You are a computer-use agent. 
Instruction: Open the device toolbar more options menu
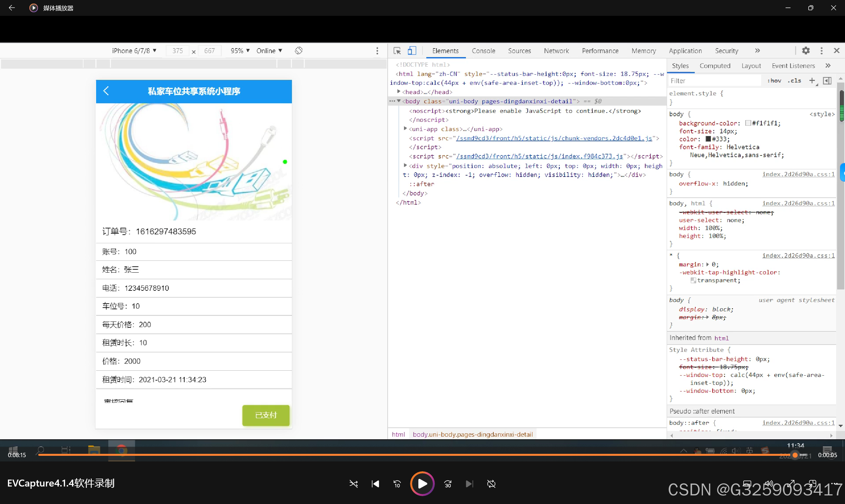377,51
